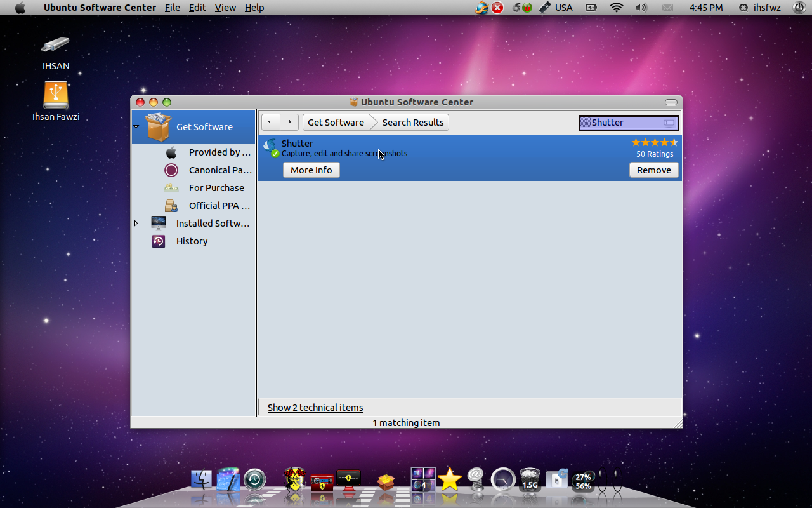The width and height of the screenshot is (812, 508).
Task: Open the mail envelope indicator
Action: [667, 8]
